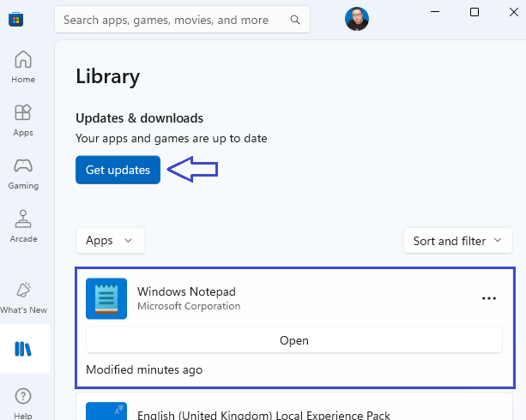Open more options for Windows Notepad
Image resolution: width=526 pixels, height=420 pixels.
489,298
